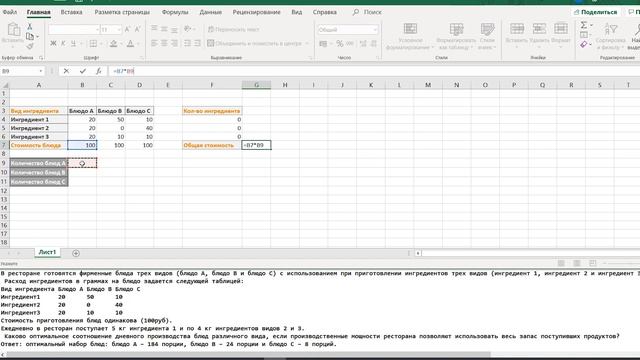Click the Borders grid icon
640x360 pixels.
click(x=93, y=43)
